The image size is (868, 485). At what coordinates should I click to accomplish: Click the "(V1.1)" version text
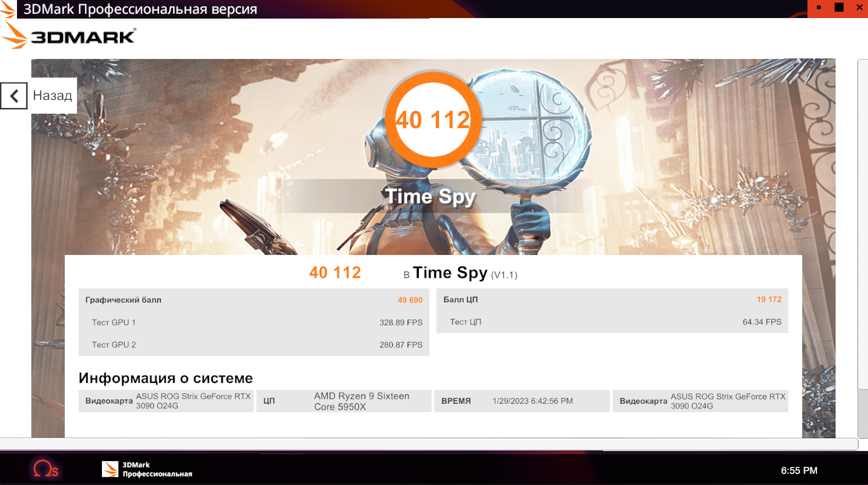[x=504, y=275]
